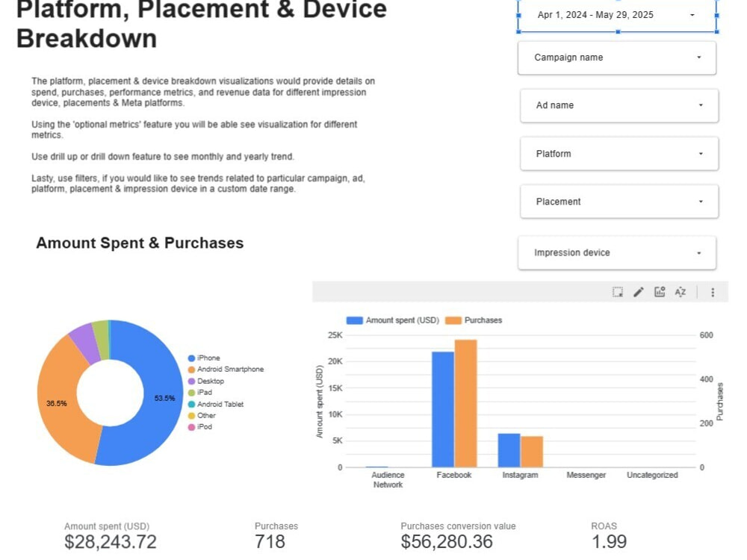Viewport: 747px width, 560px height.
Task: Click the 718 Purchases scorecard value
Action: tap(270, 542)
